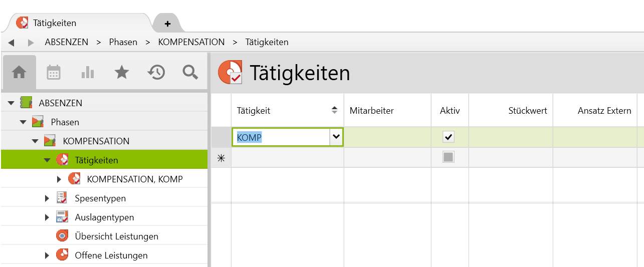Open the calendar view icon

pyautogui.click(x=54, y=73)
